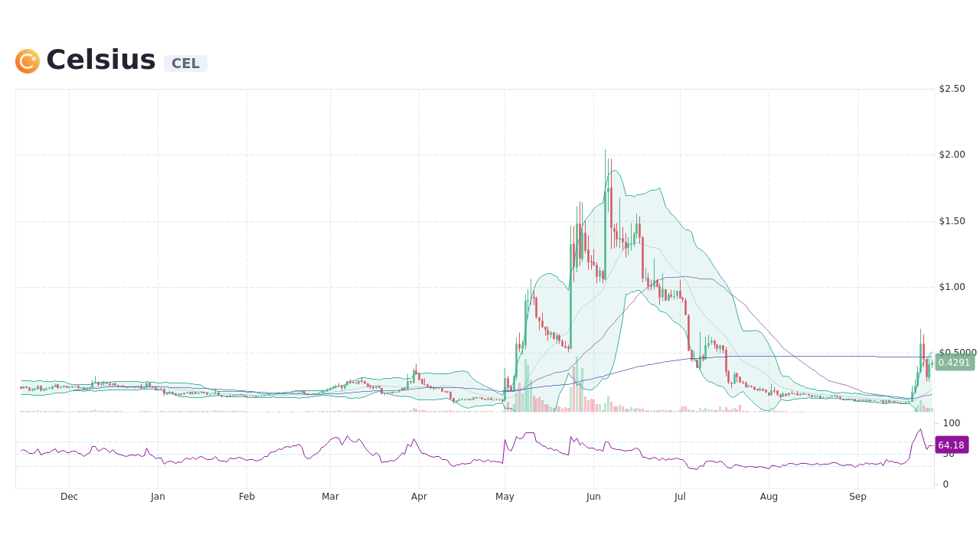Click the purple indicator value badge 64.18
The width and height of the screenshot is (980, 551).
click(951, 445)
